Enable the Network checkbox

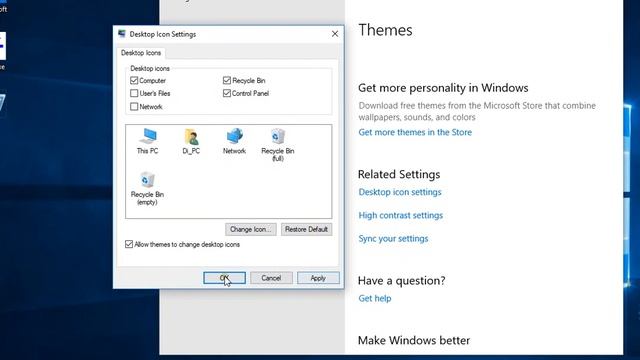pos(134,107)
